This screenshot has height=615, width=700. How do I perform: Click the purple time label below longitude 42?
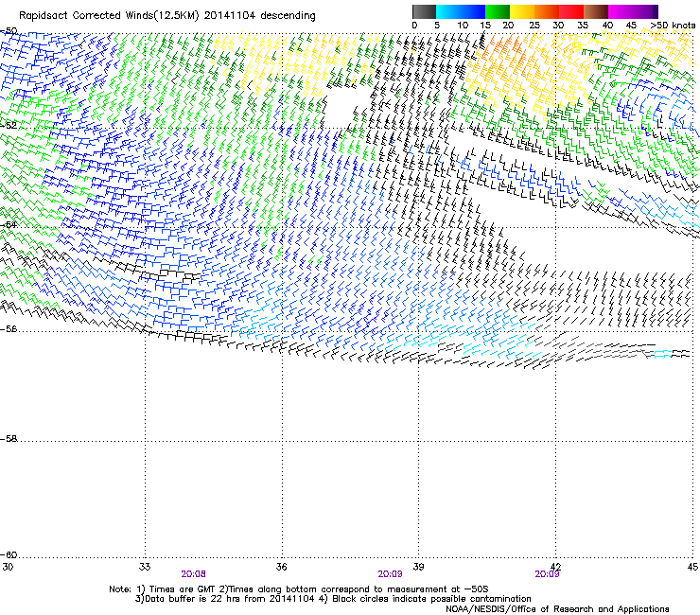tap(548, 574)
